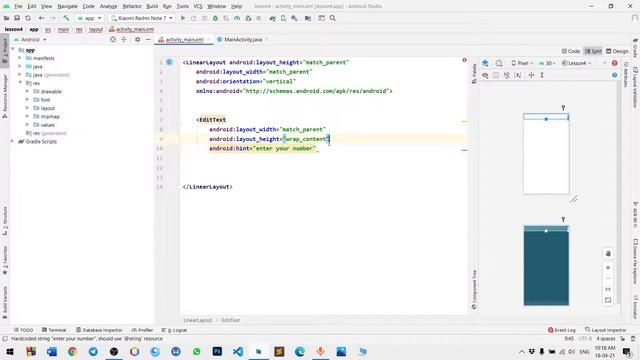Save all with the floppy disk icon
640x360 pixels.
[17, 18]
